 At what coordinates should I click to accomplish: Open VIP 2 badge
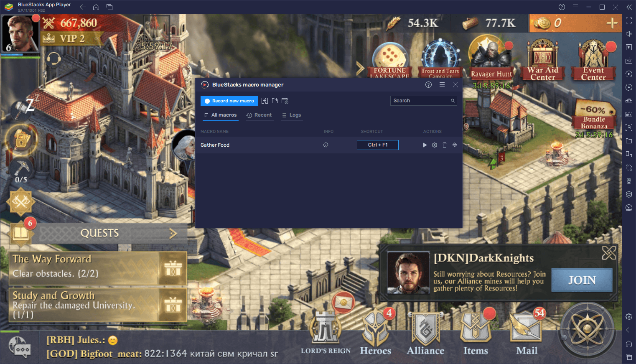[72, 39]
